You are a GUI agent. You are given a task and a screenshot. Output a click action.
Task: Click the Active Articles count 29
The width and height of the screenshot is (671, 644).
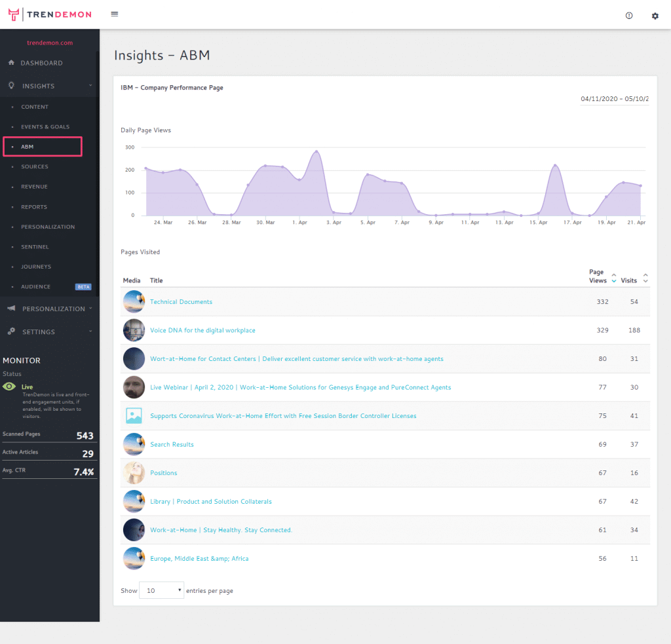tap(88, 453)
